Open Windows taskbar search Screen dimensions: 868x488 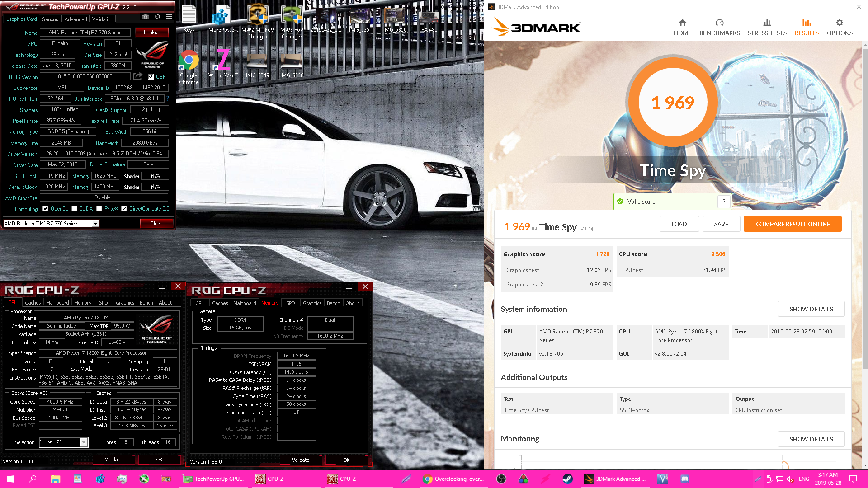point(33,479)
